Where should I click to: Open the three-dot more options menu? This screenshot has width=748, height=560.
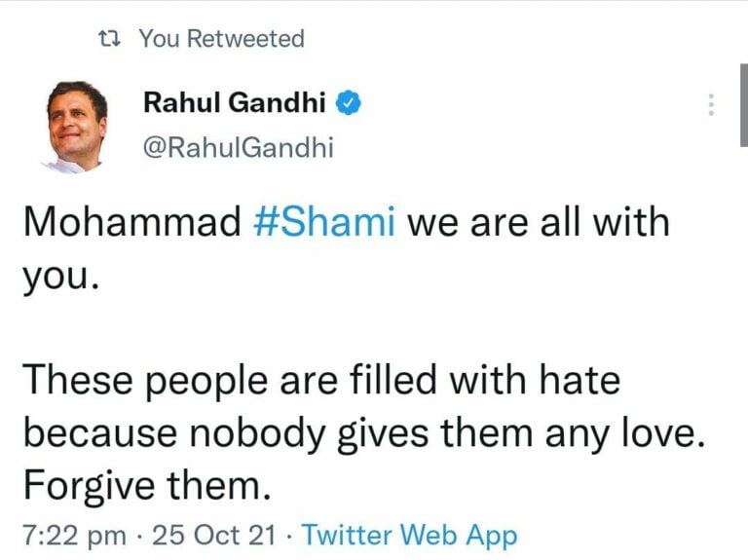711,105
